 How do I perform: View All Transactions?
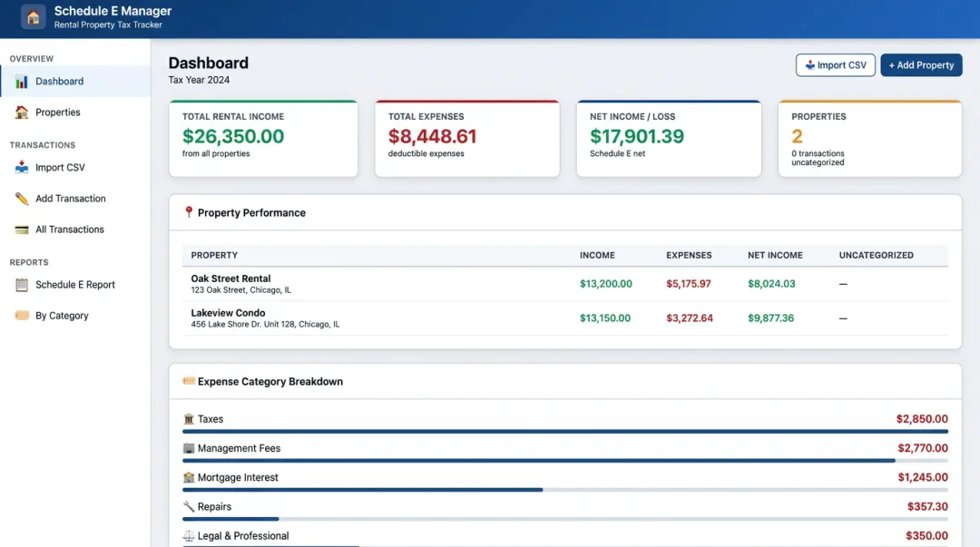tap(75, 230)
